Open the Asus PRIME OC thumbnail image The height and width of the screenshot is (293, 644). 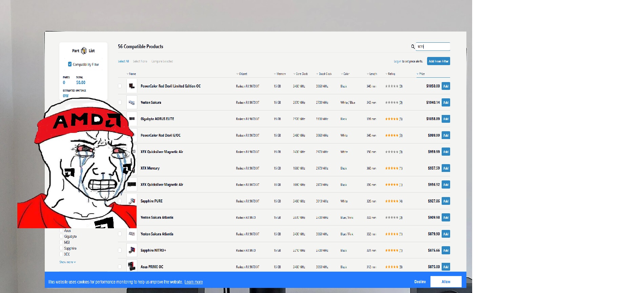132,267
